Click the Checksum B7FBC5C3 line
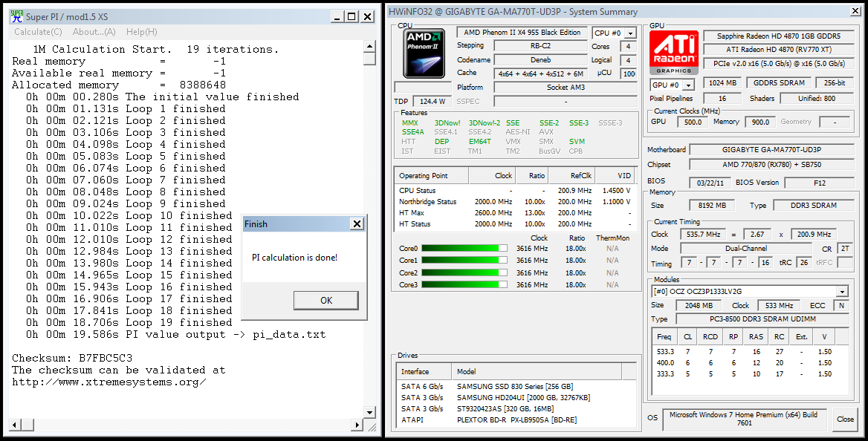The width and height of the screenshot is (868, 441). (x=72, y=358)
